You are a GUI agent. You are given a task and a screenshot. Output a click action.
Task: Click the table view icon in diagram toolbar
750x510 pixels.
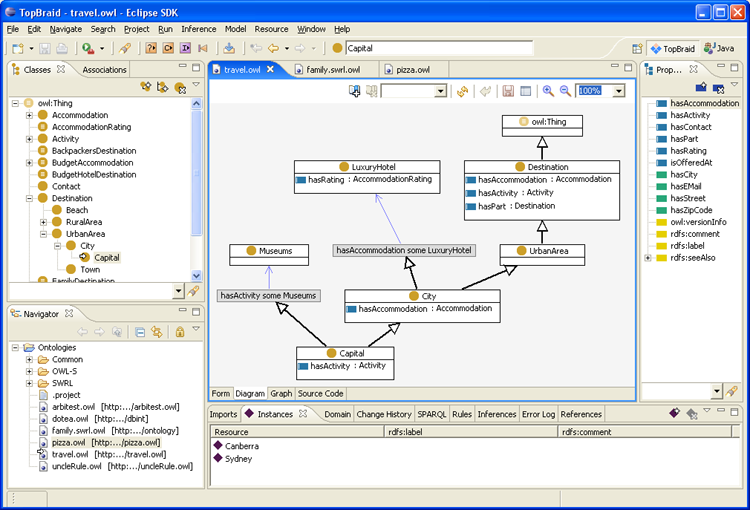(x=525, y=91)
